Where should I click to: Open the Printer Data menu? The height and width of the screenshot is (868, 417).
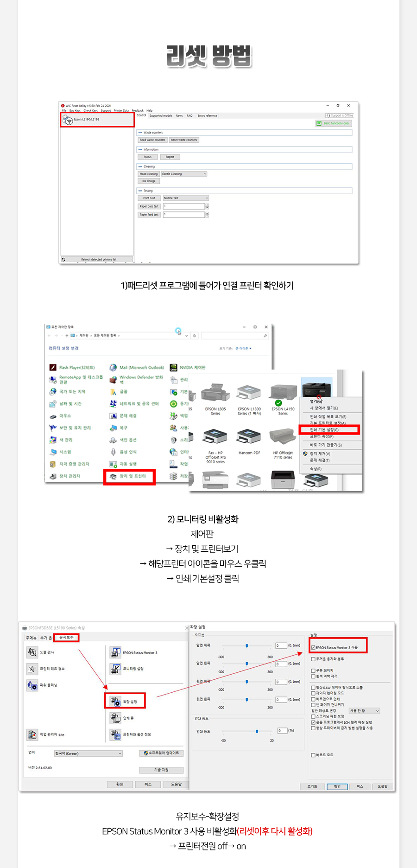(x=121, y=111)
